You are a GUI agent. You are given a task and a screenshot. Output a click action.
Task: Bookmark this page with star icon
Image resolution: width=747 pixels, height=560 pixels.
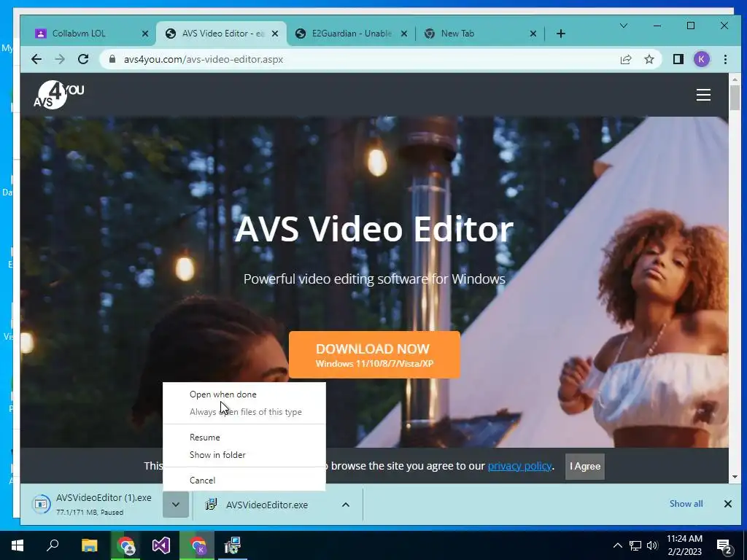[649, 59]
